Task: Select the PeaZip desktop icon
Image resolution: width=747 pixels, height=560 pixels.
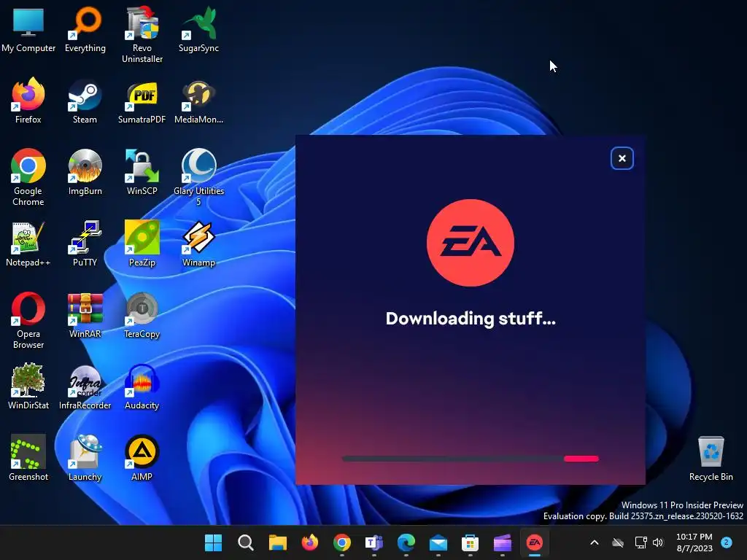Action: click(x=142, y=244)
